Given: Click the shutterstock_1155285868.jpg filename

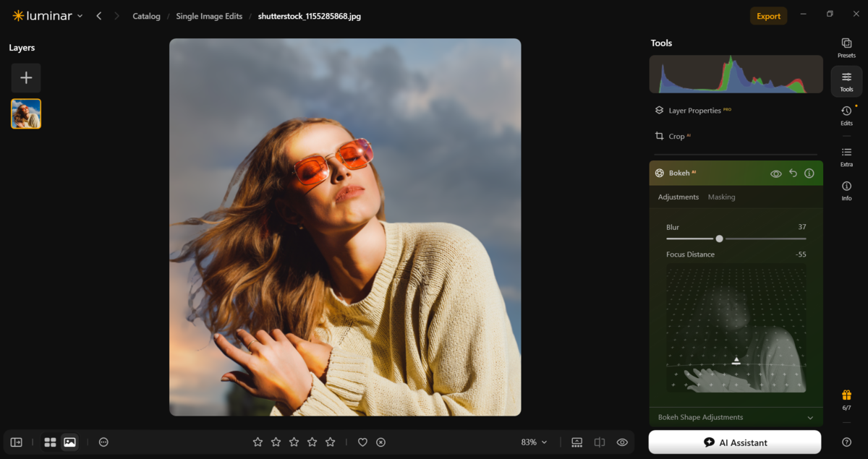Looking at the screenshot, I should click(x=310, y=16).
